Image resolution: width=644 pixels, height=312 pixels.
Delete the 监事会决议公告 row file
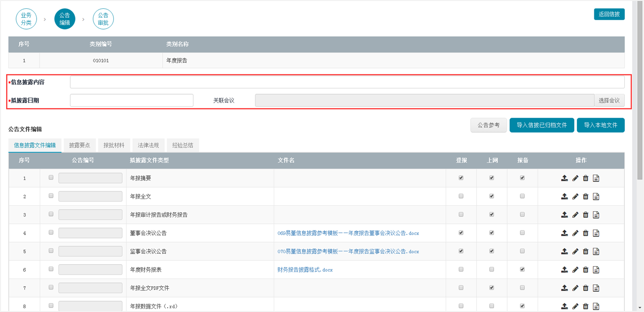(x=585, y=251)
